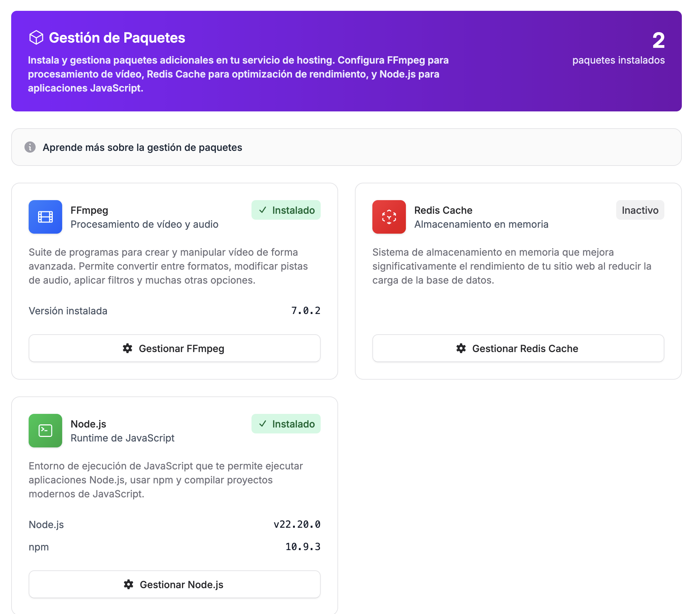Viewport: 700px width, 614px height.
Task: Click the gear icon on Gestionar Node.js
Action: (129, 584)
